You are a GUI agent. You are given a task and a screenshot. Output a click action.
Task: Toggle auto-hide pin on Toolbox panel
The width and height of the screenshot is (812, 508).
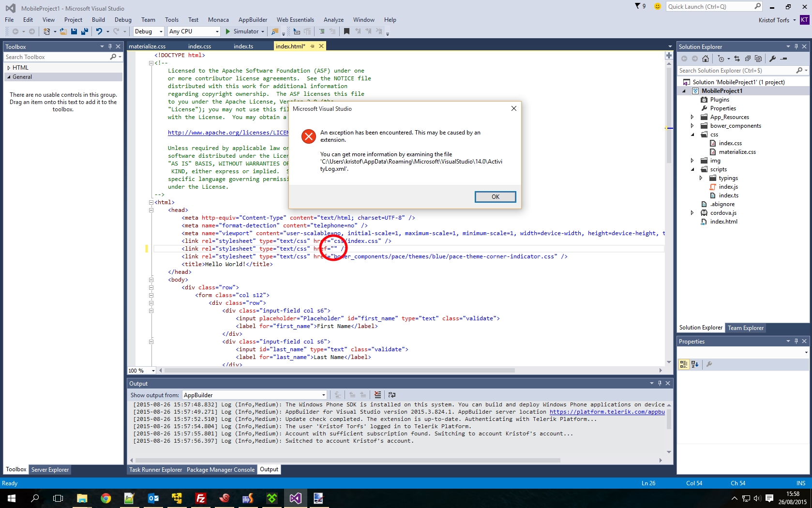click(x=110, y=46)
